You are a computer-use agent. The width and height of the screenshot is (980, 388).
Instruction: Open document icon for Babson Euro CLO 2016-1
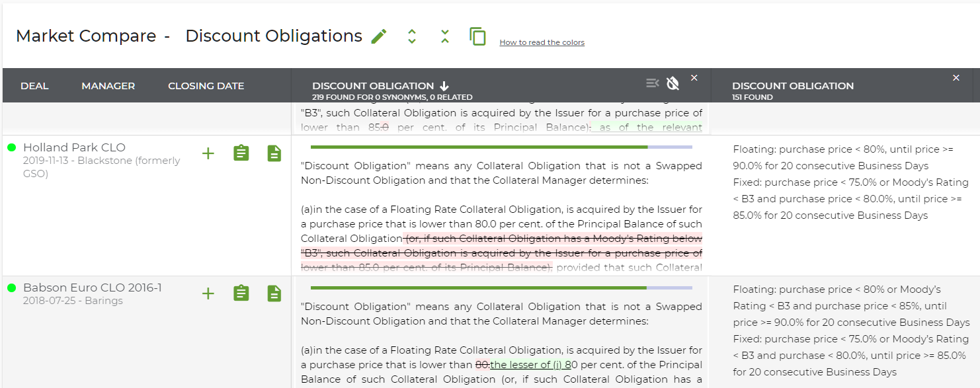pyautogui.click(x=274, y=293)
